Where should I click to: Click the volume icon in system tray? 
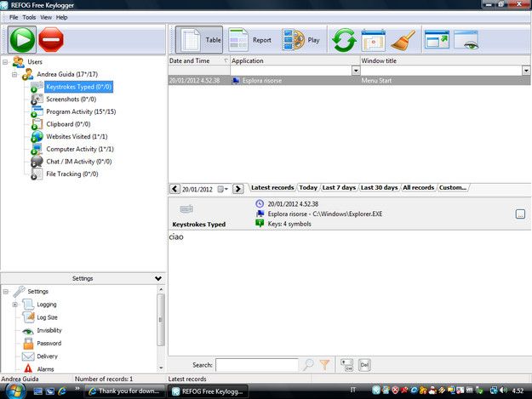click(x=504, y=390)
